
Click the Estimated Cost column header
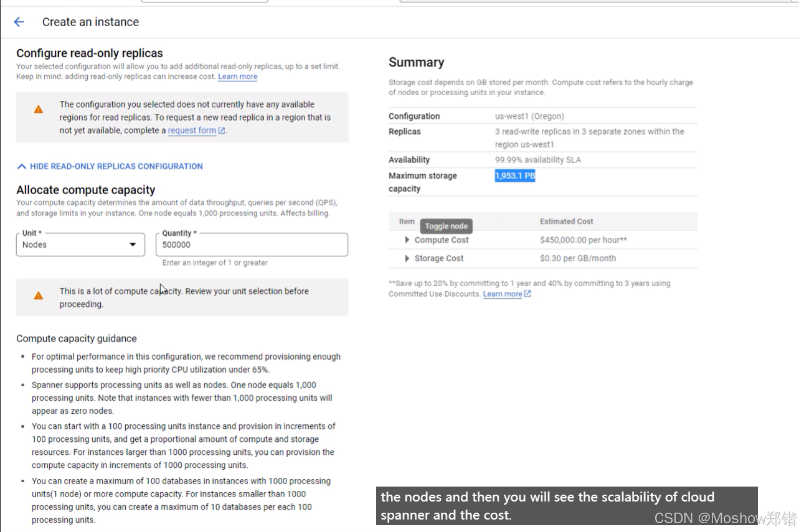[566, 221]
